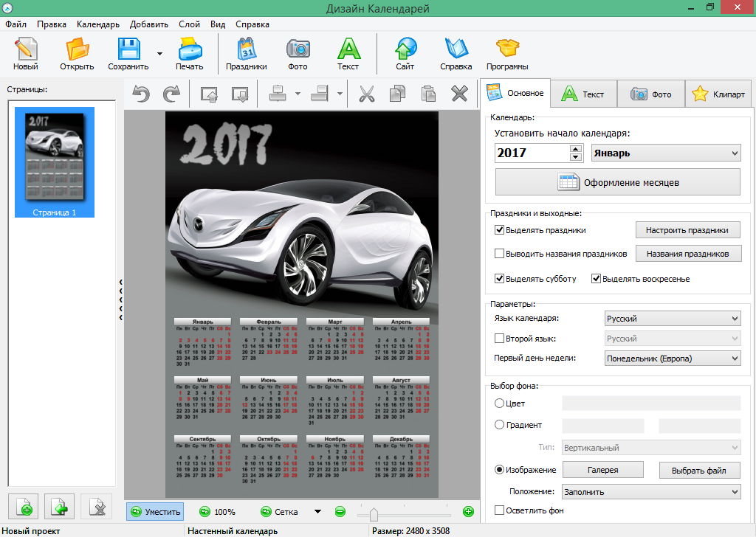Click the Праздники calendar icon in toolbar
The image size is (756, 537).
246,50
